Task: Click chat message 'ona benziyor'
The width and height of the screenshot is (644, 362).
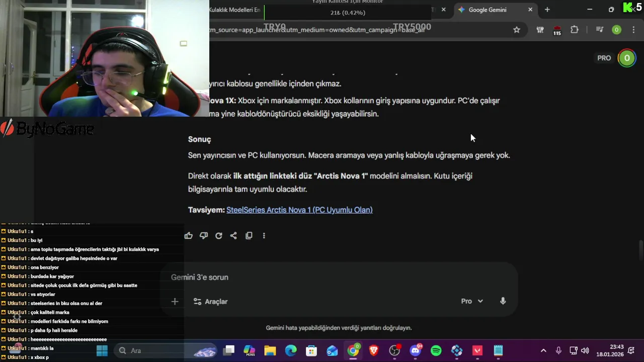Action: coord(45,267)
